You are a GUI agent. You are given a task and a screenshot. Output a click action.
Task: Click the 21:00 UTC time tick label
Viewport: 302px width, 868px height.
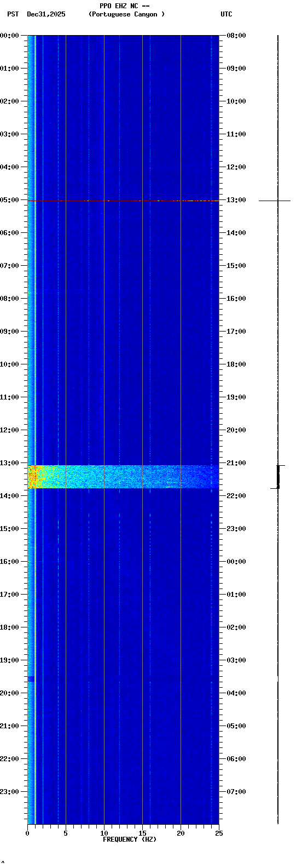236,463
